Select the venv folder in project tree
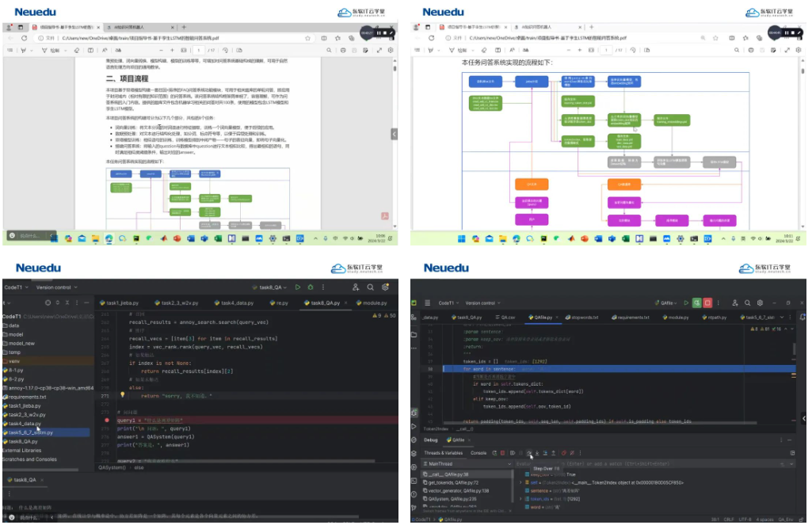 tap(16, 358)
